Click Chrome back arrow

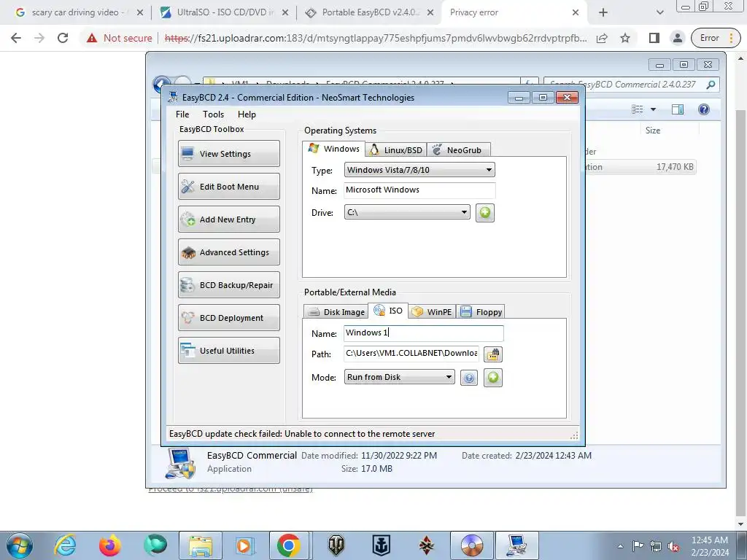click(x=16, y=38)
